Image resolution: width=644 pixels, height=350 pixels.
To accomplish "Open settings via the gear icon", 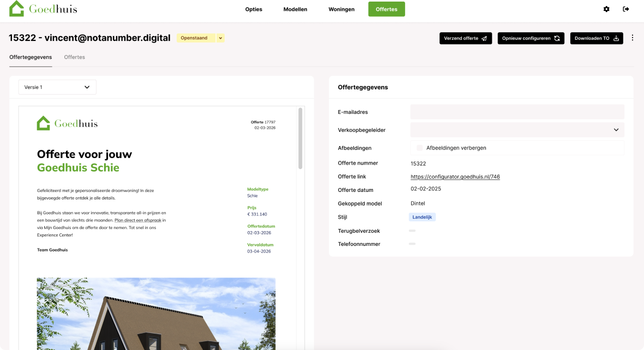I will (606, 9).
